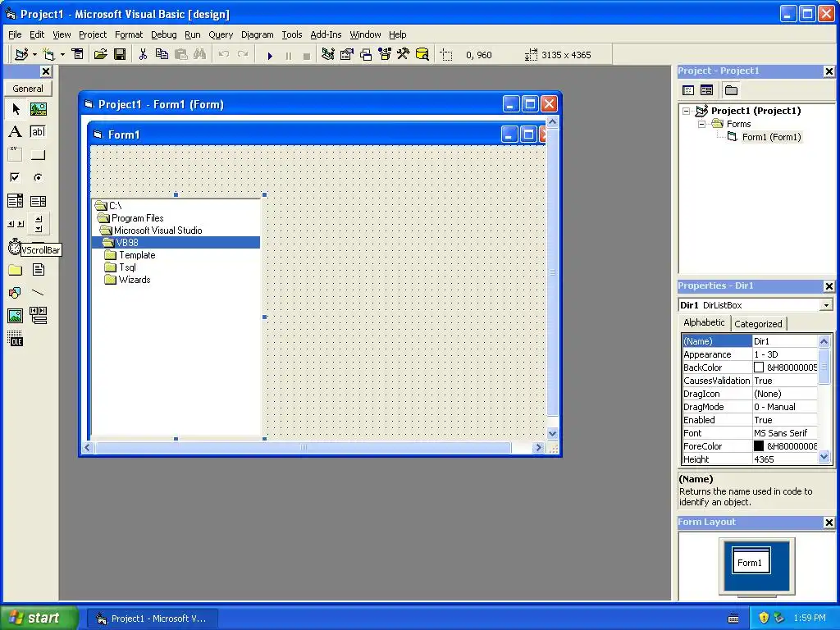Click the Save Project floppy icon

pos(120,54)
